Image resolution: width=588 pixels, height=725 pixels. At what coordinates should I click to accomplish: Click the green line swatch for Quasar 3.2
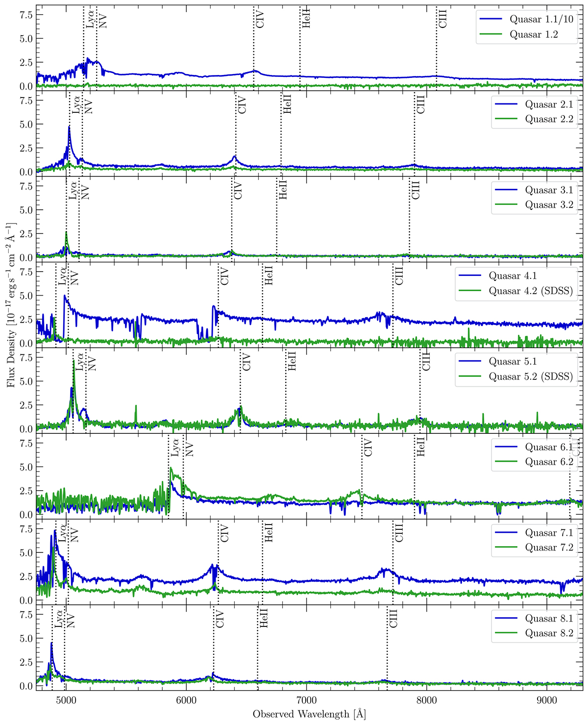[x=507, y=205]
